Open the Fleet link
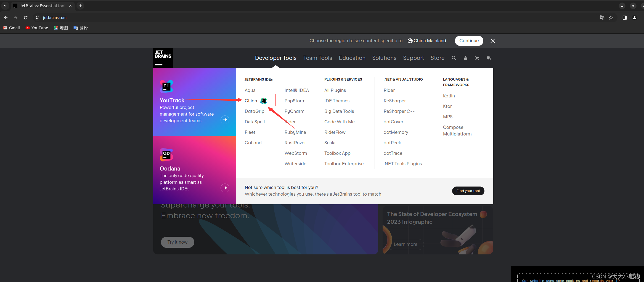 [x=250, y=132]
